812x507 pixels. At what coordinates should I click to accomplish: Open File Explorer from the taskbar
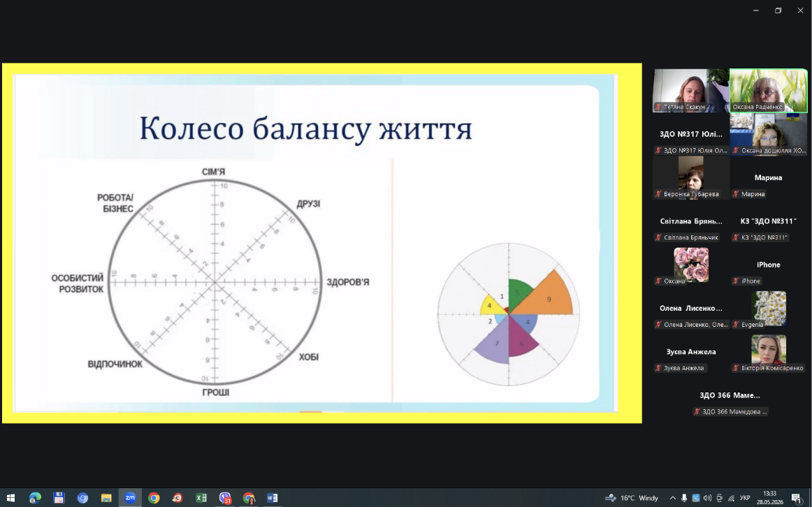[x=106, y=498]
